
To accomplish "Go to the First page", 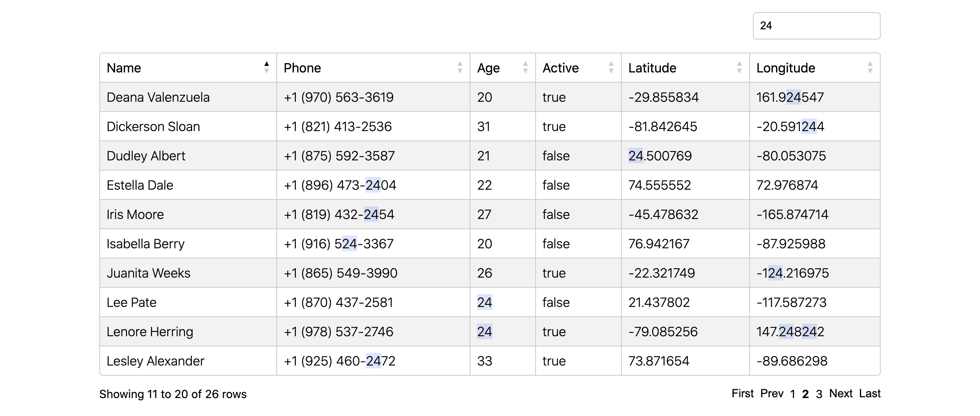I will (743, 394).
